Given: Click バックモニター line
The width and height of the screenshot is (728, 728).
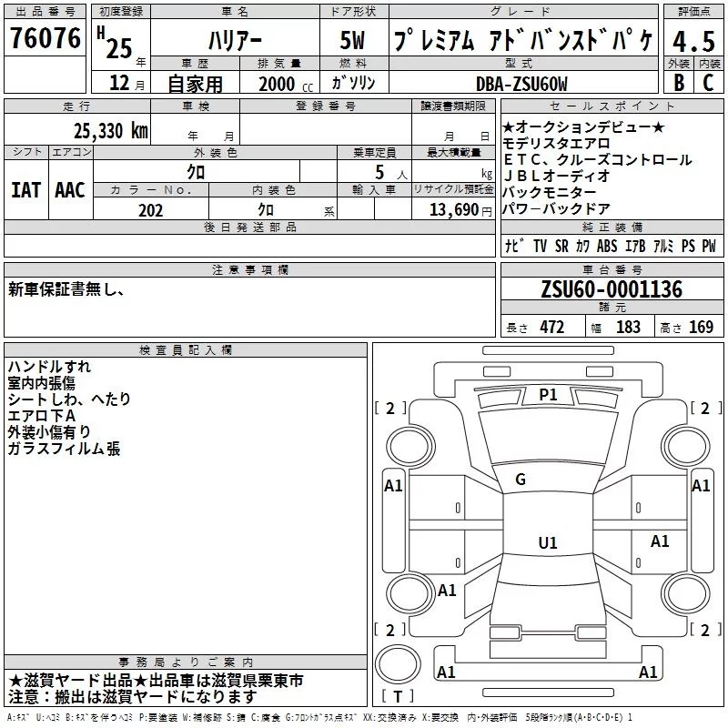Looking at the screenshot, I should [550, 192].
